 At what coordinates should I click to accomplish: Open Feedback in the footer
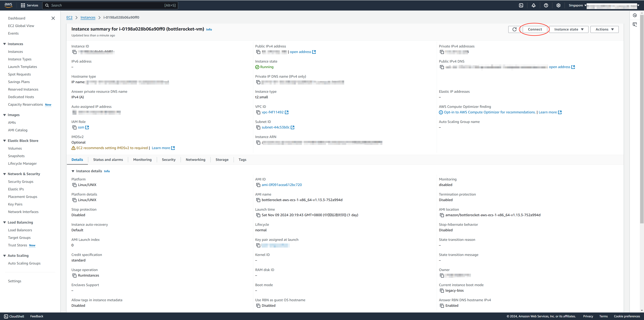37,316
